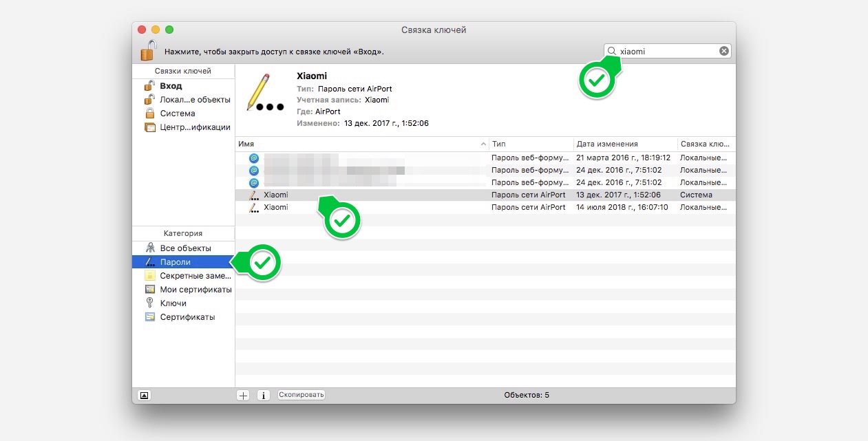
Task: Click into the search field containing xiaomi
Action: coord(668,51)
